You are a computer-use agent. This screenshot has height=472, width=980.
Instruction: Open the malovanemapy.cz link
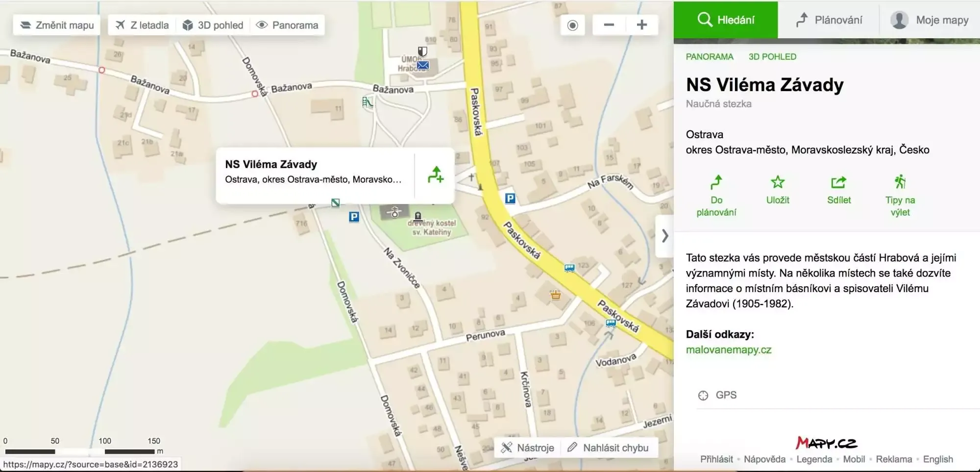(x=728, y=350)
